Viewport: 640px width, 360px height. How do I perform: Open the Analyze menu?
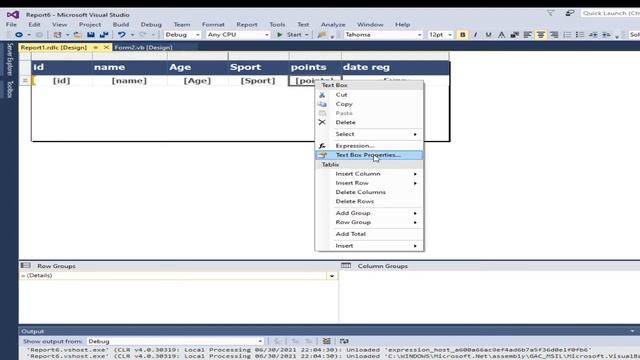(x=333, y=24)
